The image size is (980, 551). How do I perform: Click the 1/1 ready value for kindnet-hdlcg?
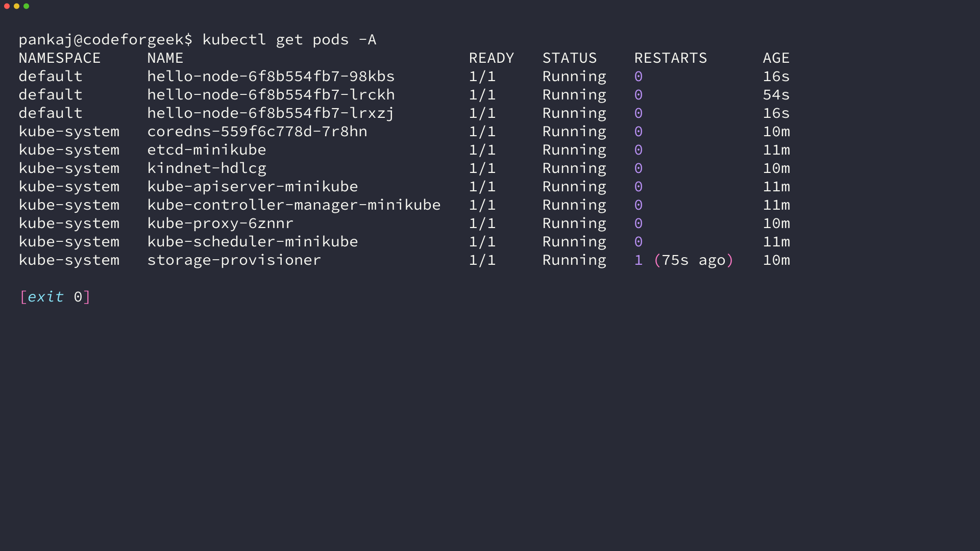coord(482,168)
